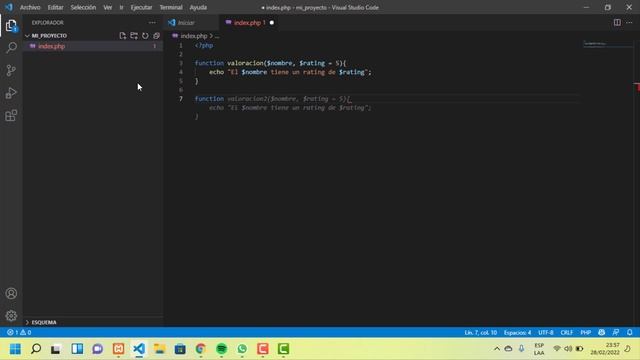Click the VS Code logo in title bar

pos(9,7)
